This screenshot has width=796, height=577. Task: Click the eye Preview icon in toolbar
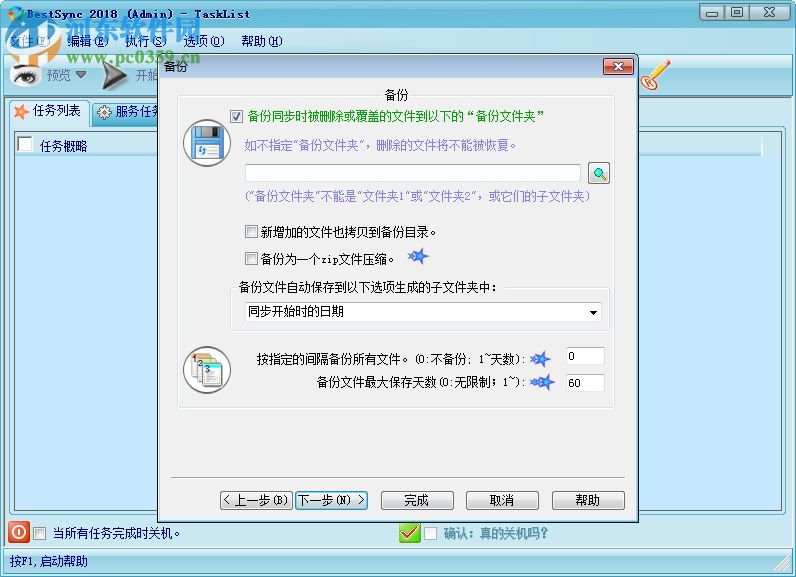coord(25,76)
